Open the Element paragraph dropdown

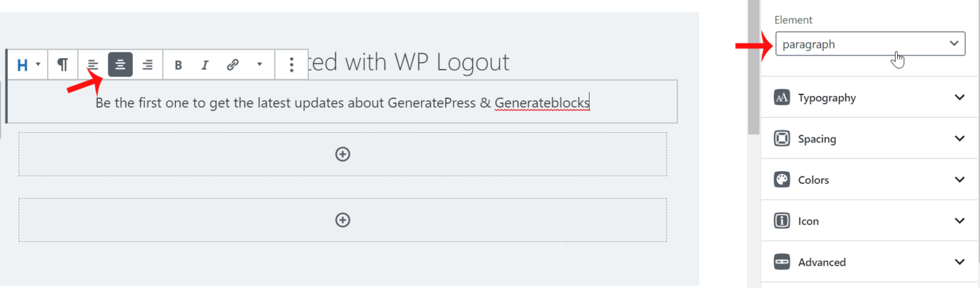pyautogui.click(x=870, y=44)
